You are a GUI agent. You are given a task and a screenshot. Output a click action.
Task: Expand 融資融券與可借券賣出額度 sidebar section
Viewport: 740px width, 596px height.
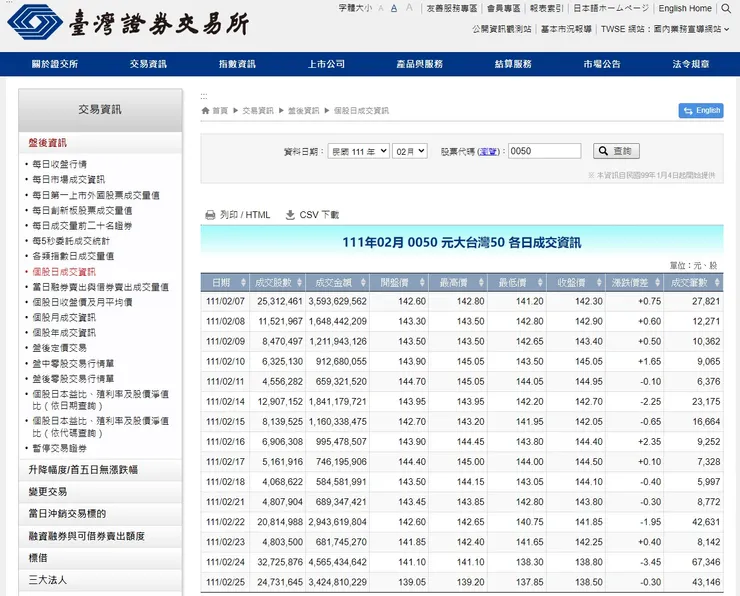100,536
